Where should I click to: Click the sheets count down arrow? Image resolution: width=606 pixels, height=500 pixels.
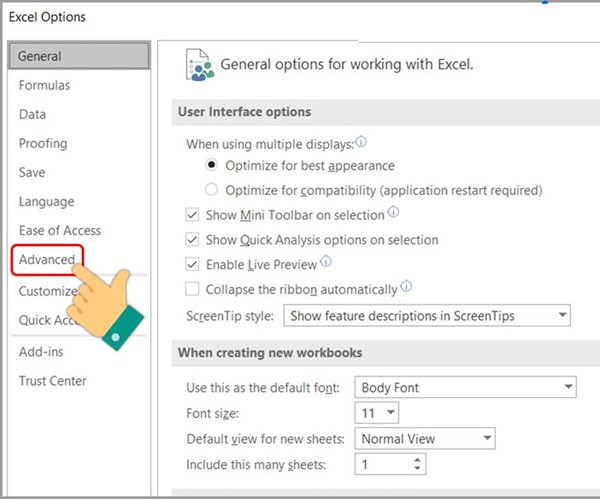417,468
